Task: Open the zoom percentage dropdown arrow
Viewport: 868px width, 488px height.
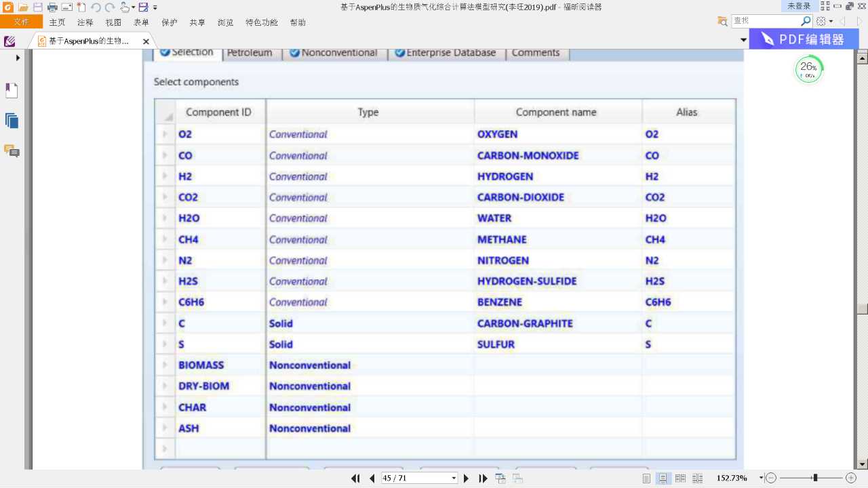Action: pos(762,478)
